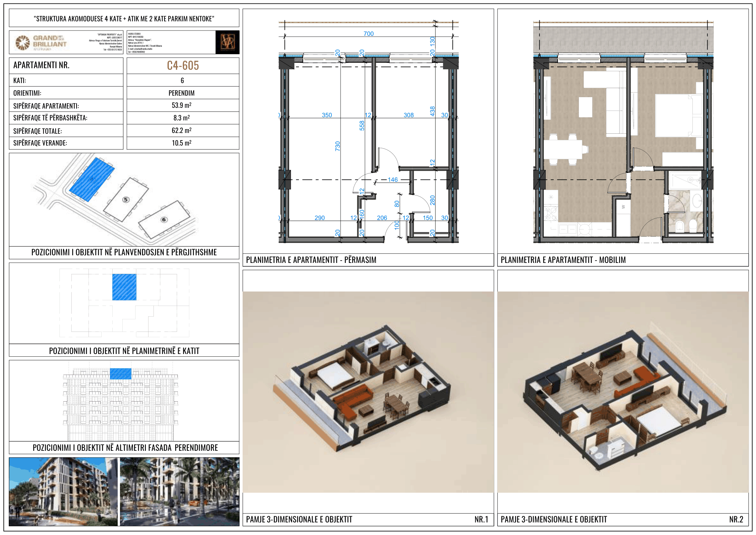Click the 150 bathroom width dimension
Viewport: 756px width, 535px height.
coord(428,218)
